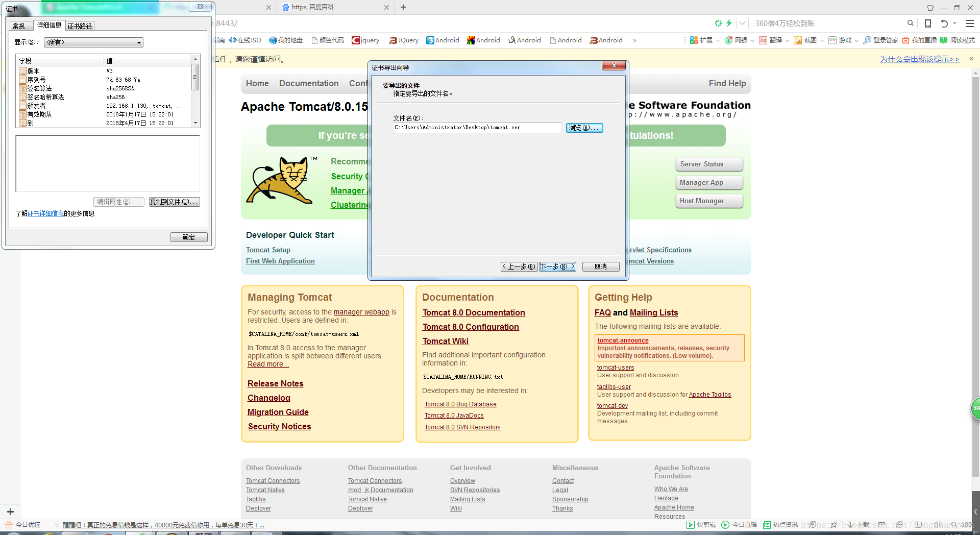Click the undo/restore closed tab arrow icon
Screen dimensions: 980x535
[x=944, y=23]
